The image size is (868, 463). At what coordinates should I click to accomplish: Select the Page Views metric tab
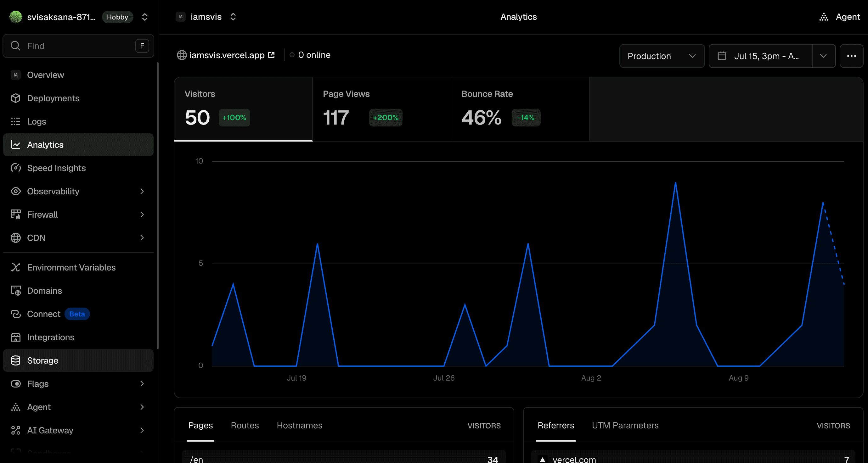tap(381, 109)
